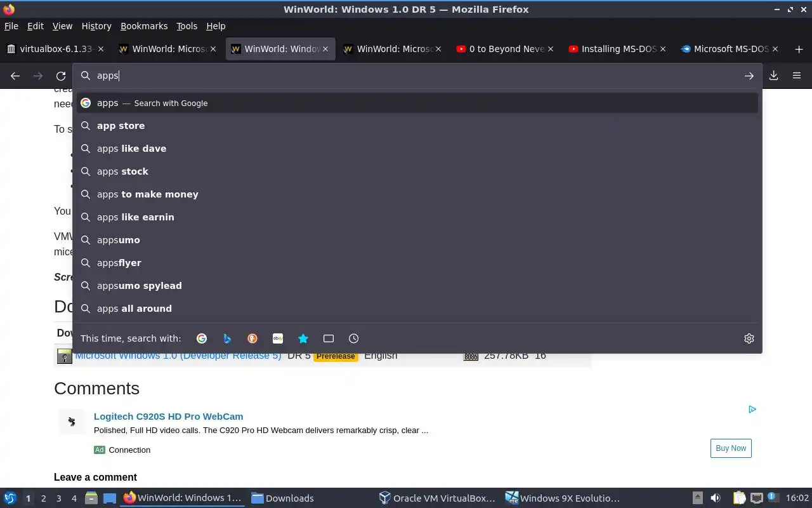Open the Edit menu
The width and height of the screenshot is (812, 508).
[36, 26]
